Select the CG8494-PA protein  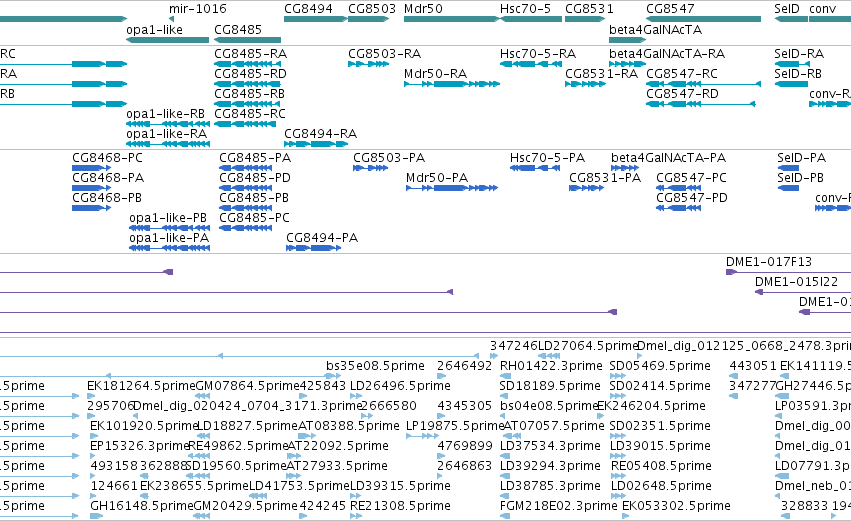click(314, 249)
